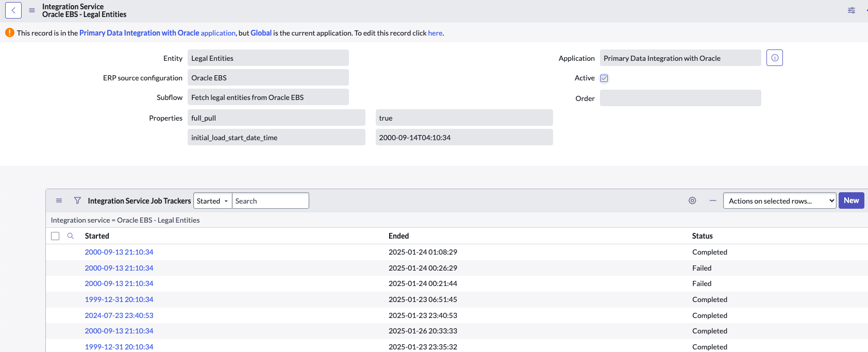Open Primary Data Integration with Oracle link
The width and height of the screenshot is (868, 352).
157,33
